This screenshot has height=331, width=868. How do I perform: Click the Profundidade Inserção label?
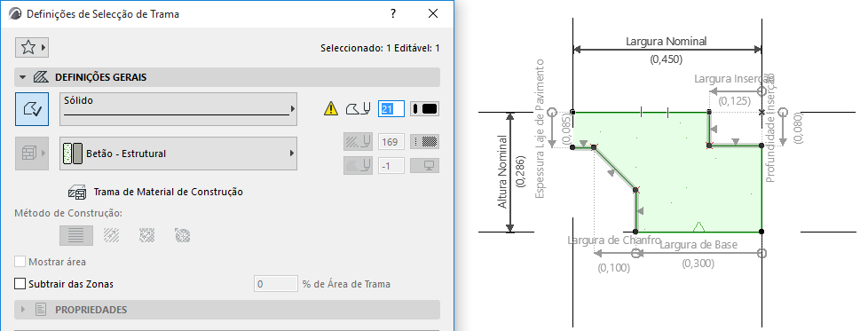770,129
